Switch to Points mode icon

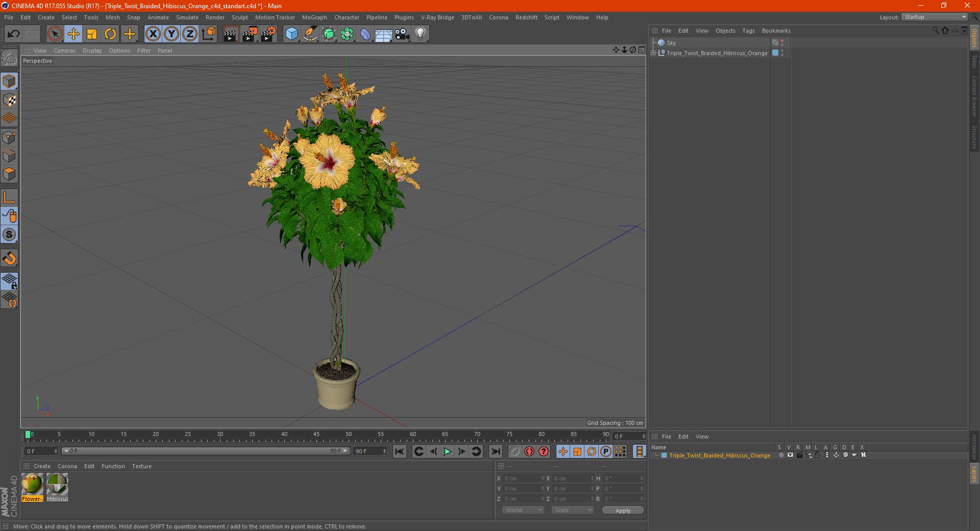[x=9, y=137]
